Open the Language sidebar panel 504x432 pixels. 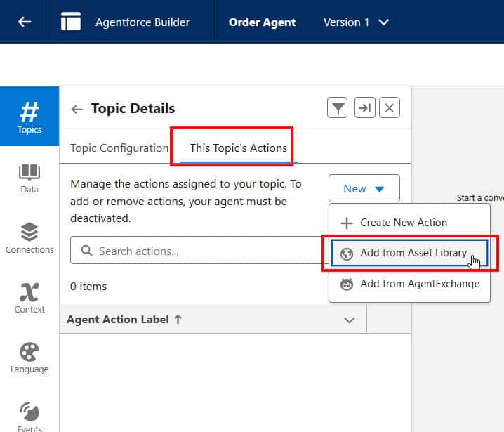(x=29, y=358)
